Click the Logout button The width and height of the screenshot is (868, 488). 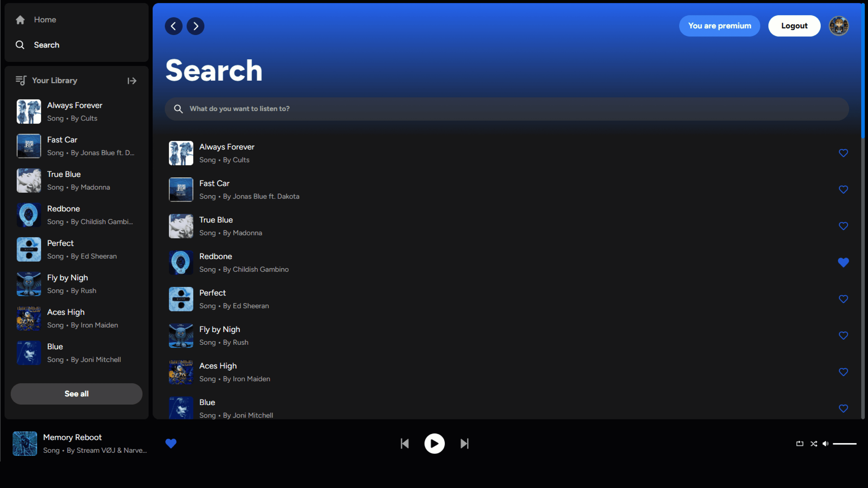[794, 26]
